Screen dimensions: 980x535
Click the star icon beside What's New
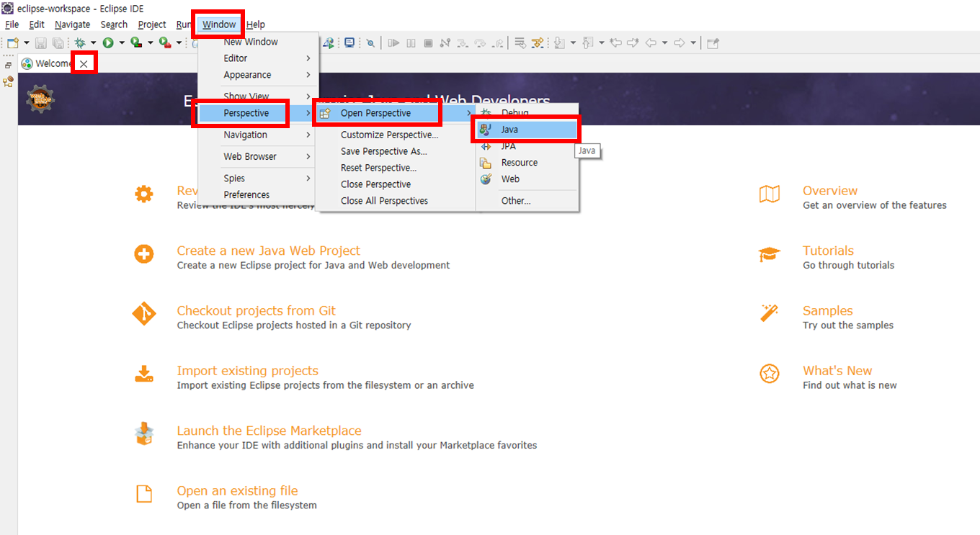click(770, 374)
